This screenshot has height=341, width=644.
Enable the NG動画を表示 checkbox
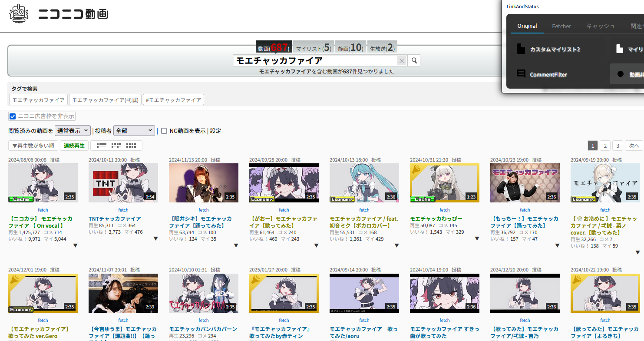[x=164, y=131]
